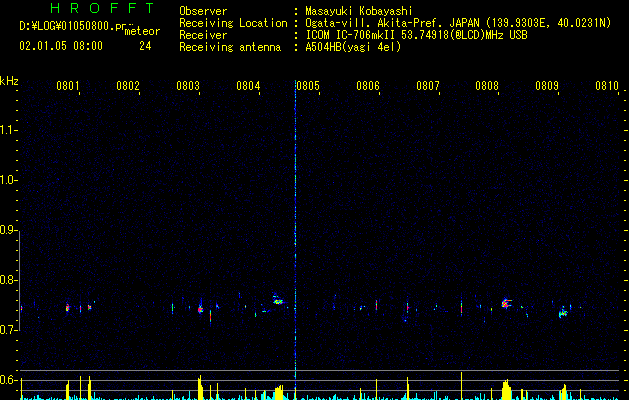Image resolution: width=629 pixels, height=400 pixels.
Task: Click the gray frequency range bracket on left axis
Action: tap(20, 280)
